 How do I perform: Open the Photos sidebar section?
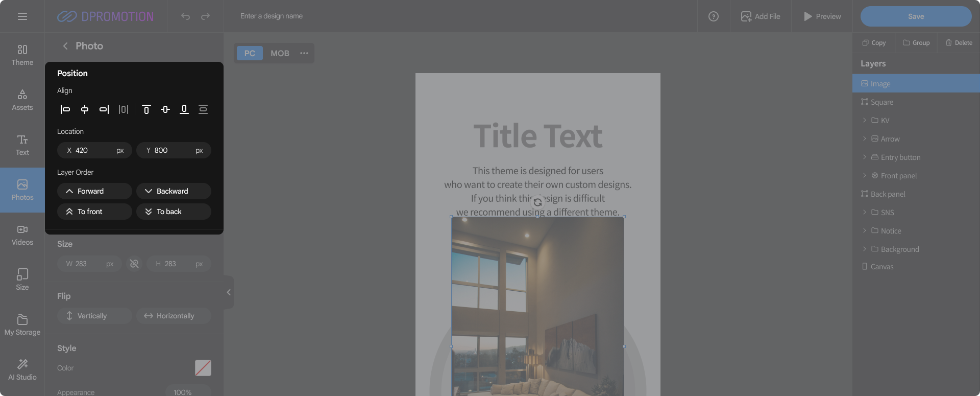pos(22,190)
